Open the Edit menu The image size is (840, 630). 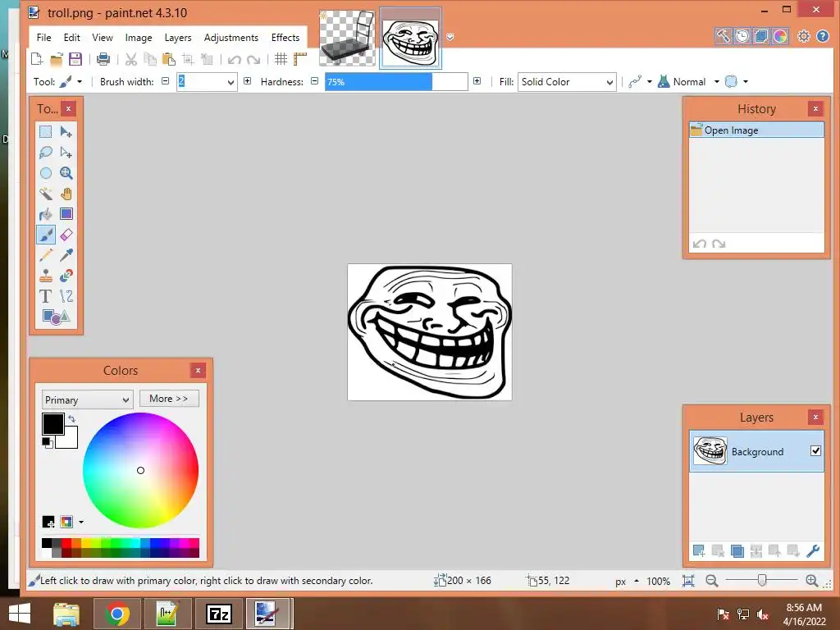(72, 38)
